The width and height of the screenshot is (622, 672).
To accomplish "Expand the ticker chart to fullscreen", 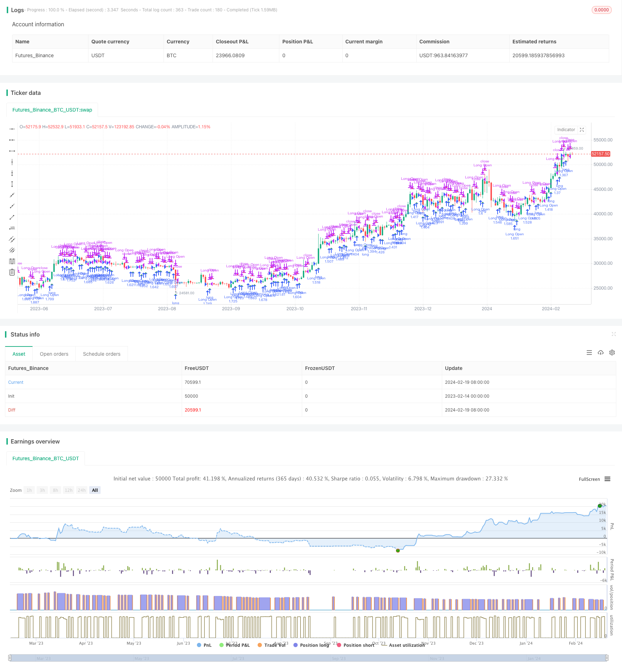I will point(582,130).
